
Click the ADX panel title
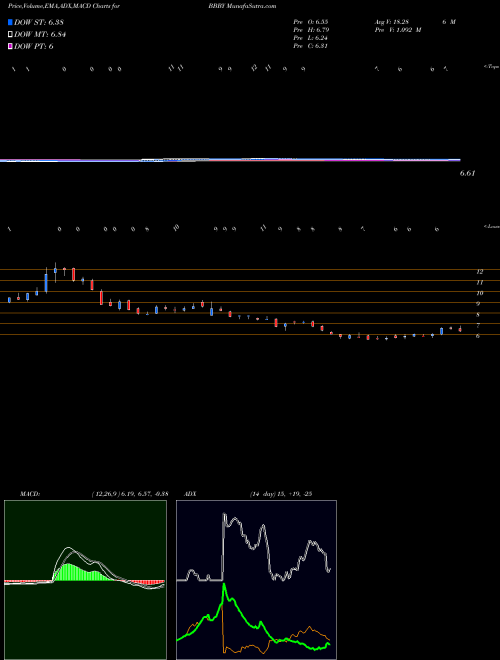191,494
